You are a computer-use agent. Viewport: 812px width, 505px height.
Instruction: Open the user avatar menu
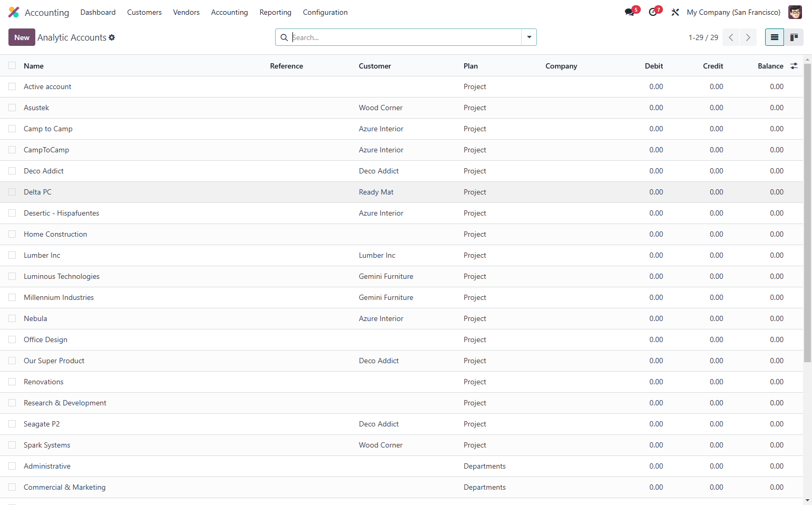[795, 12]
